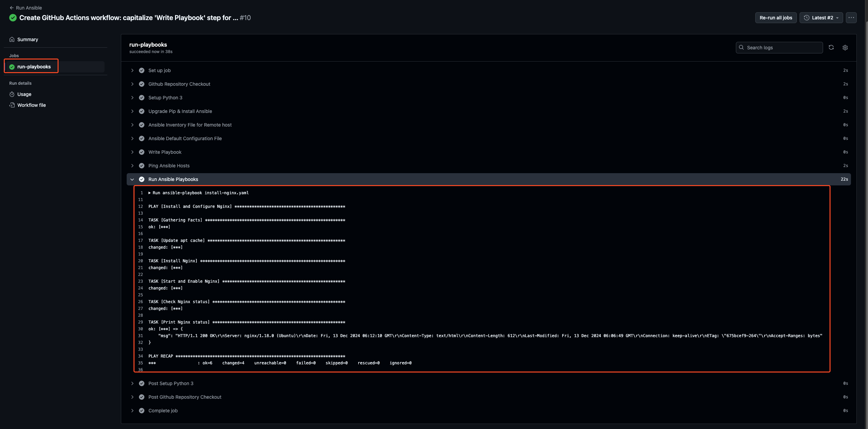Click the three-dot more options button
The height and width of the screenshot is (429, 868).
point(851,18)
